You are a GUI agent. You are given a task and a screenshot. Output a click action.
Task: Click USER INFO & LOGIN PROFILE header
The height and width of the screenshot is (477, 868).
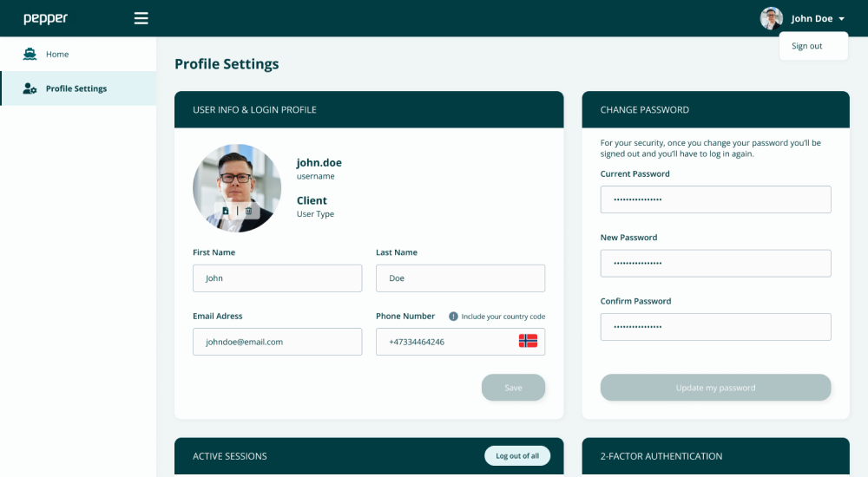pos(369,109)
